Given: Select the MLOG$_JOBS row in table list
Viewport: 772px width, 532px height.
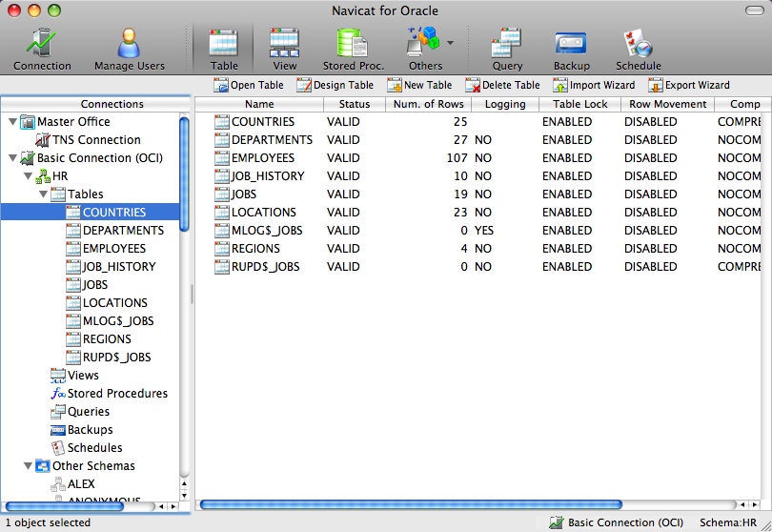Looking at the screenshot, I should tap(477, 231).
